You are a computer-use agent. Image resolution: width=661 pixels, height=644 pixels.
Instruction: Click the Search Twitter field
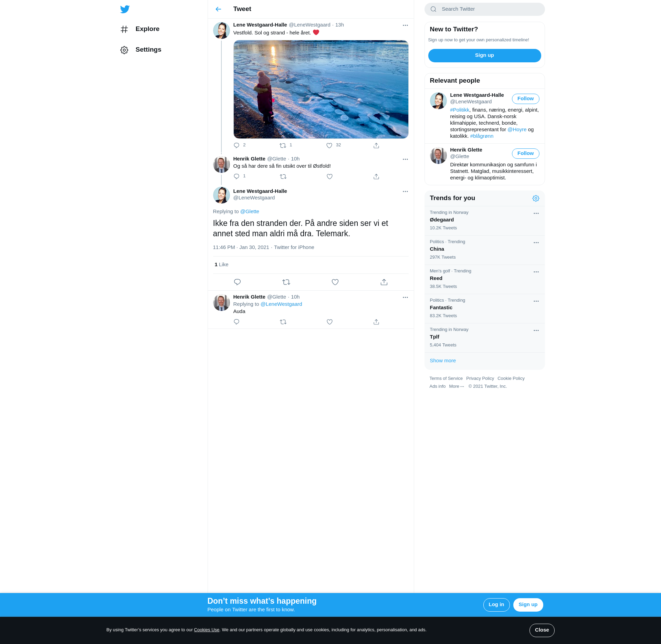coord(484,9)
